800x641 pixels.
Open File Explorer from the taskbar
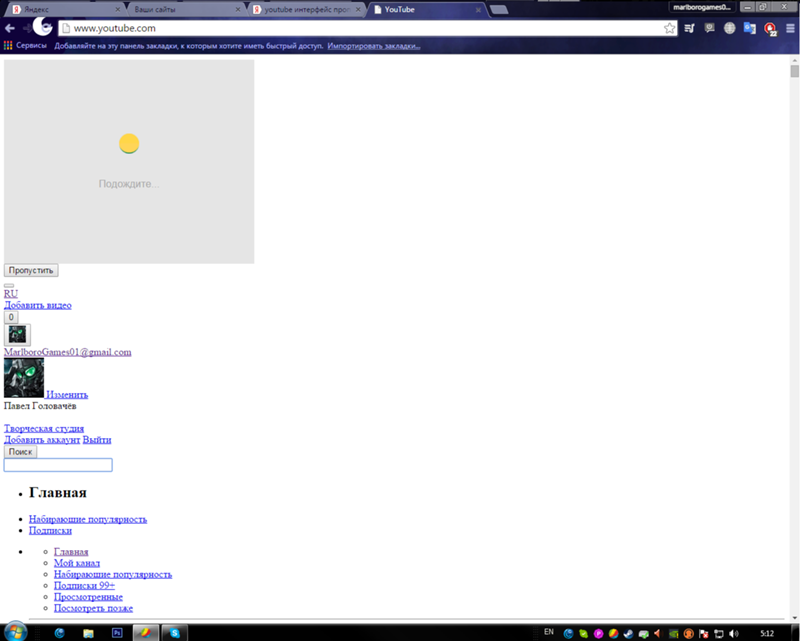pos(88,633)
